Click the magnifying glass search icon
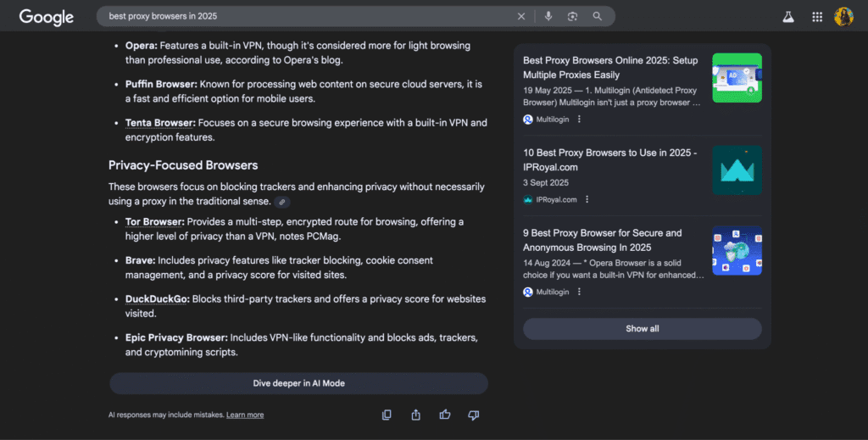The width and height of the screenshot is (868, 440). (598, 16)
